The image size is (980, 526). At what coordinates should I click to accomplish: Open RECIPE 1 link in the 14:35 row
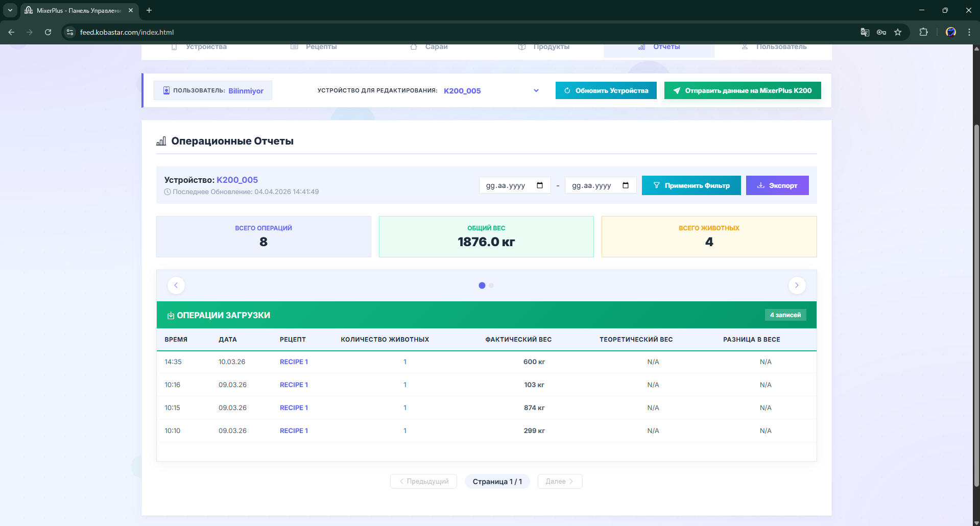294,362
